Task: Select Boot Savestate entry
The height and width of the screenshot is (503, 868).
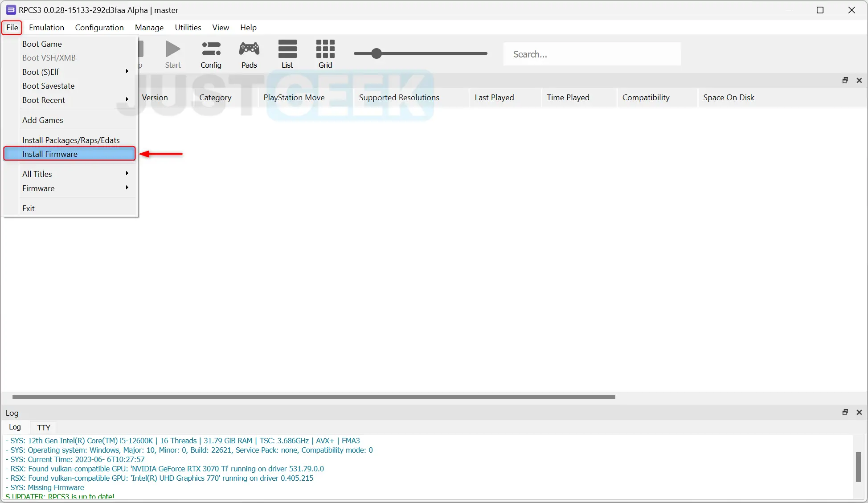Action: pos(70,86)
